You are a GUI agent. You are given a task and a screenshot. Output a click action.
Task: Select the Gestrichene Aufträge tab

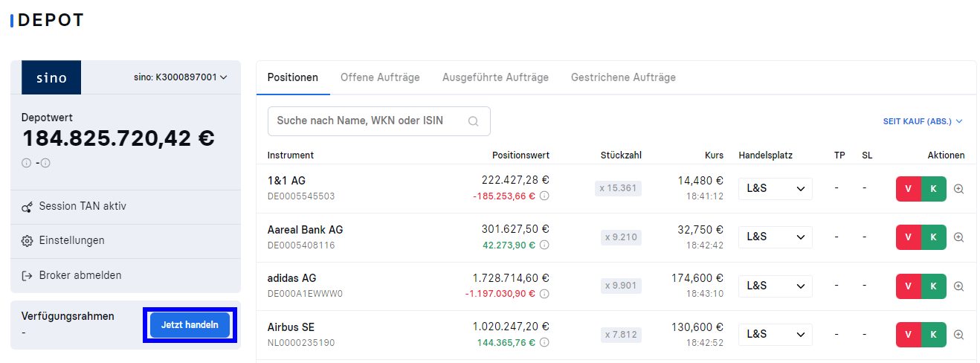[623, 77]
